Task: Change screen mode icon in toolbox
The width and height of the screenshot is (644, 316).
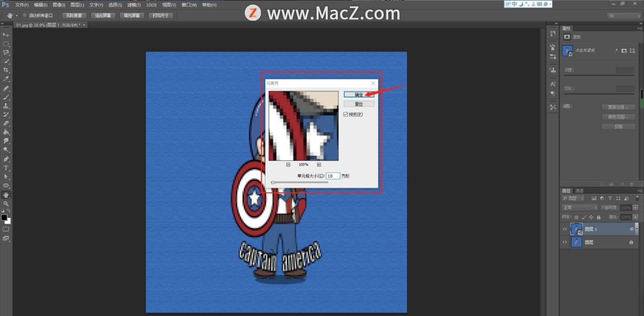Action: pos(6,238)
